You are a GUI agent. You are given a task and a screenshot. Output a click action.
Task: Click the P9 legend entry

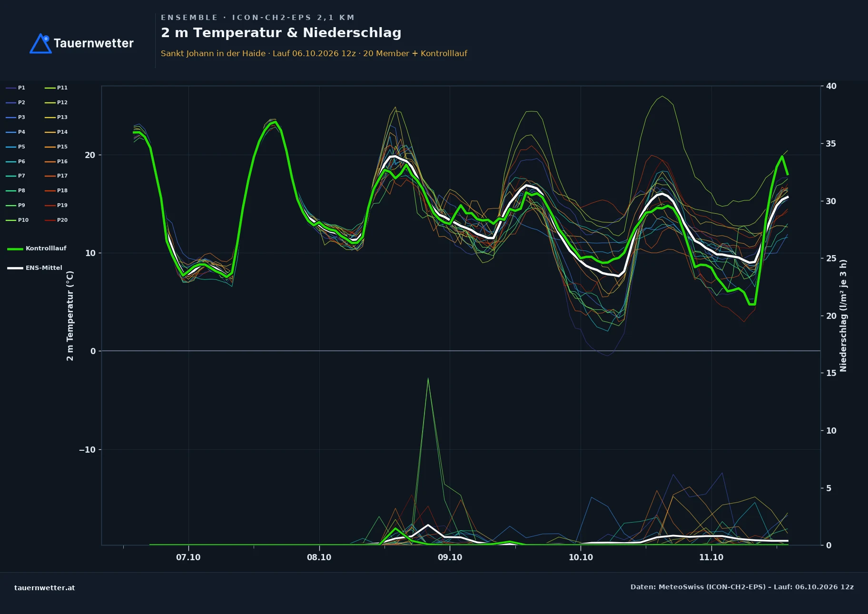pos(16,205)
